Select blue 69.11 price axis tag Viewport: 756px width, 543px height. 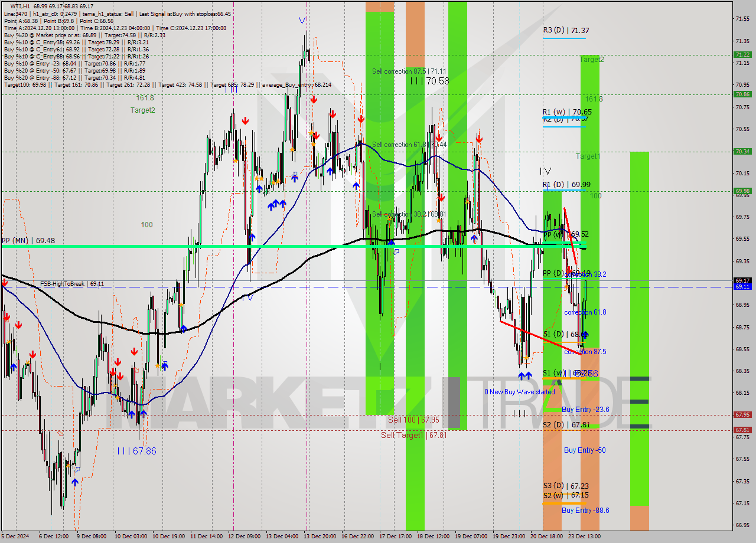pyautogui.click(x=742, y=286)
